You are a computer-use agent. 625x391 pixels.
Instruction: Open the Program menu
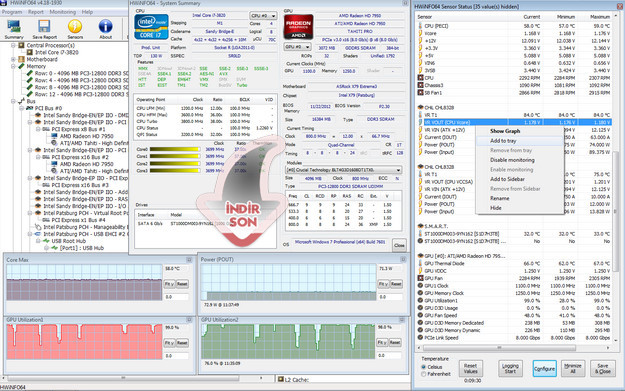click(12, 12)
